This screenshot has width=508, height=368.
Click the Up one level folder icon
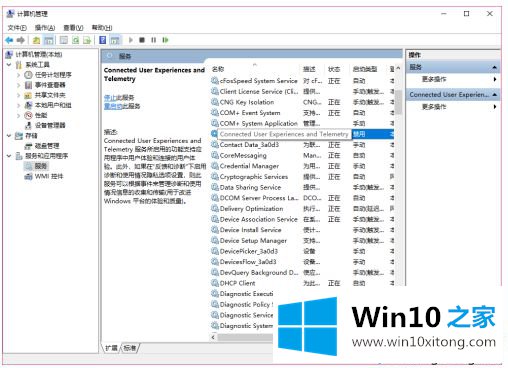(x=36, y=40)
